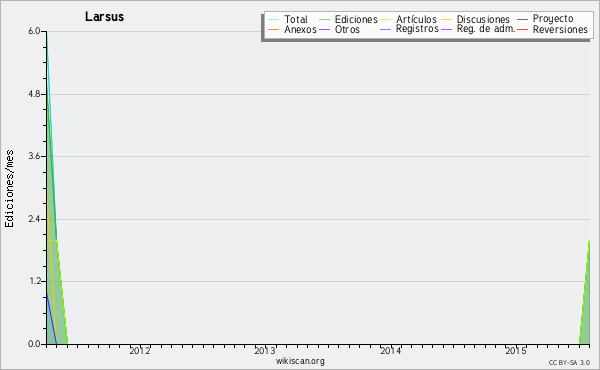Click the CC BY-SA 3.0 license text

[x=569, y=363]
